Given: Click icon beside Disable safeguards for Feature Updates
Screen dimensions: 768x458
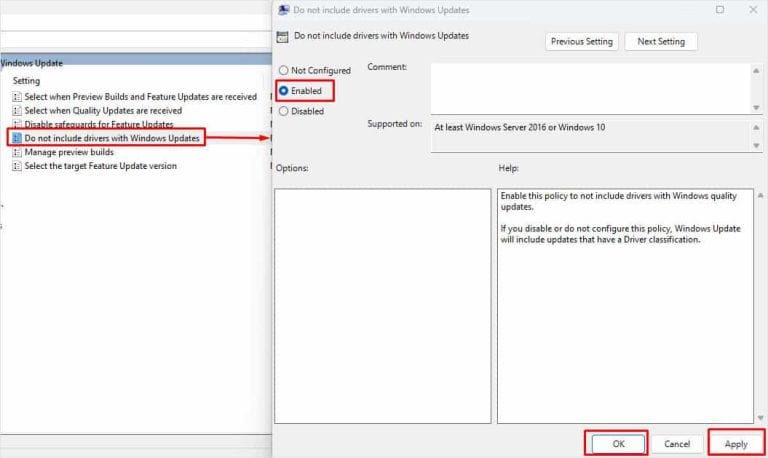Looking at the screenshot, I should 17,124.
